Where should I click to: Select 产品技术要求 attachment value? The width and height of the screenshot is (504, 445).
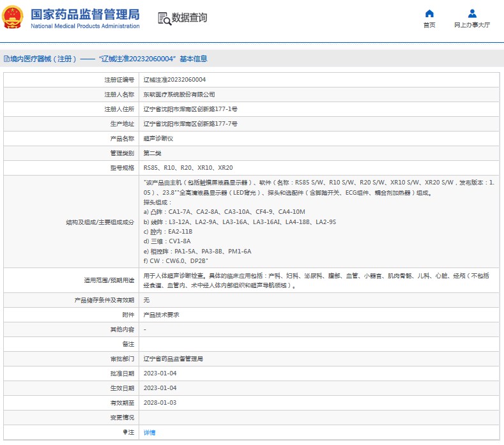pos(161,315)
